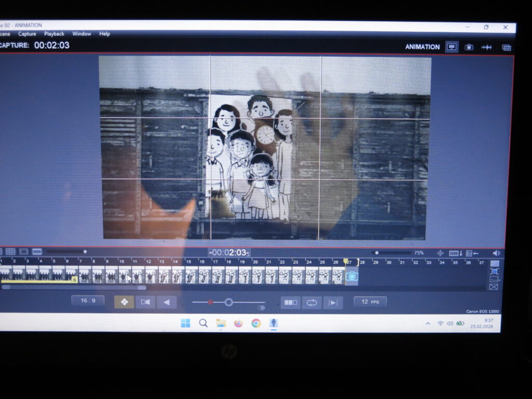Switch to the Audio workspace waveform icon
The width and height of the screenshot is (532, 399).
[486, 47]
